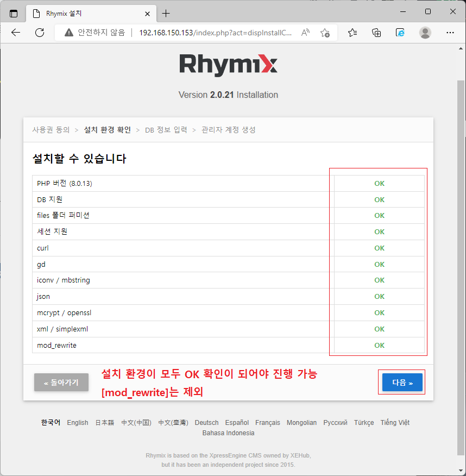Switch language to 한국어
Screen dimensions: 466x476
(51, 423)
